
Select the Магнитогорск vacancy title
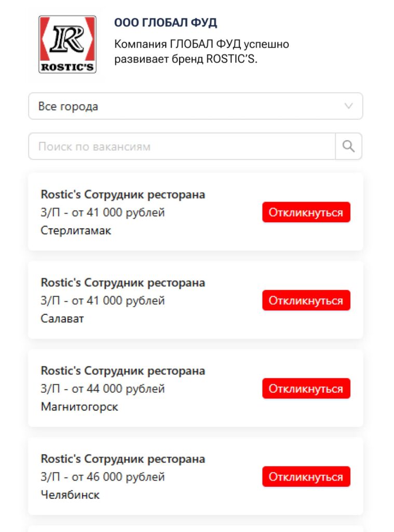123,371
